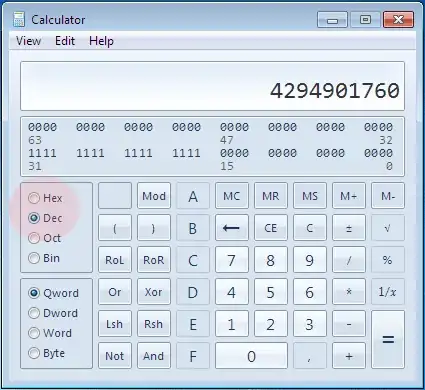Viewport: 425px width, 390px height.
Task: Click the Lsh left shift button
Action: pyautogui.click(x=115, y=324)
